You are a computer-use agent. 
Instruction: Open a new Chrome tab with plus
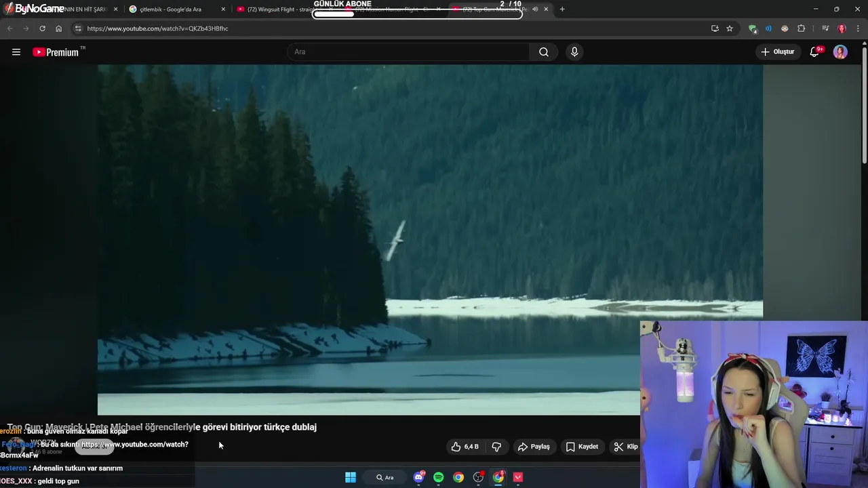(562, 9)
